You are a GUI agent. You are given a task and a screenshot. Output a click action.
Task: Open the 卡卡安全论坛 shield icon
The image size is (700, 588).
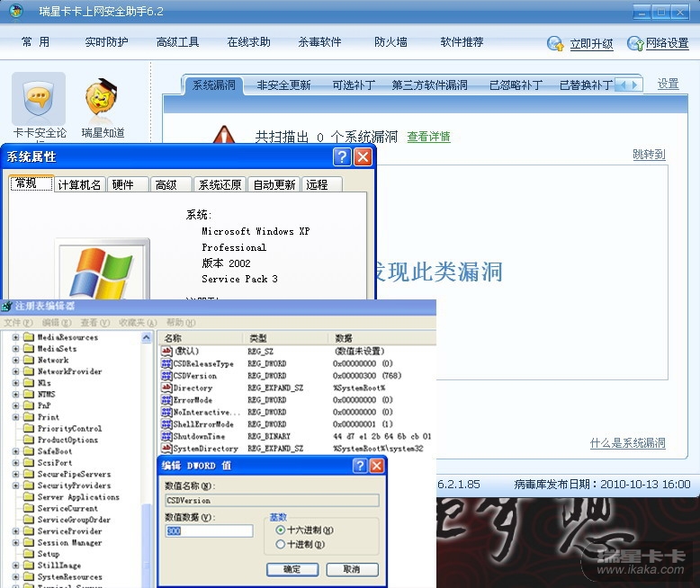39,99
